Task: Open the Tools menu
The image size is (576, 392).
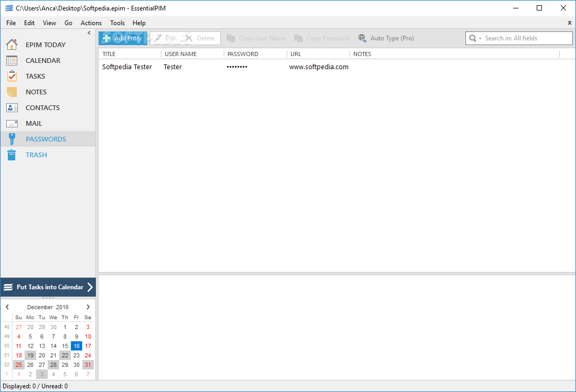Action: 117,23
